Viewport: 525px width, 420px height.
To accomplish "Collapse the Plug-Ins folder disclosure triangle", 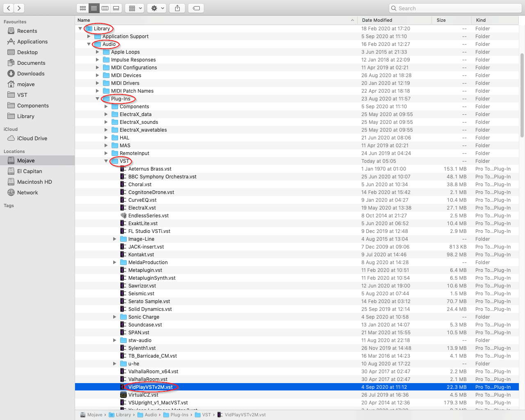I will point(98,99).
